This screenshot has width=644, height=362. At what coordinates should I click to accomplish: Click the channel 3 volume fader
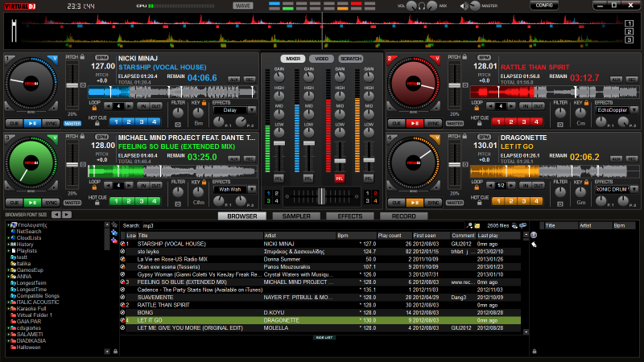340,160
